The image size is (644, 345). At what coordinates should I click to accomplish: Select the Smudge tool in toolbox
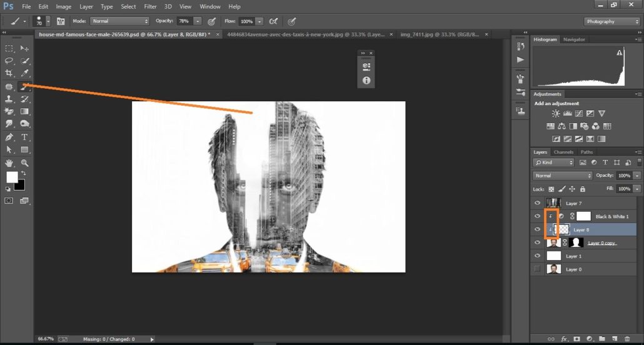pyautogui.click(x=9, y=124)
